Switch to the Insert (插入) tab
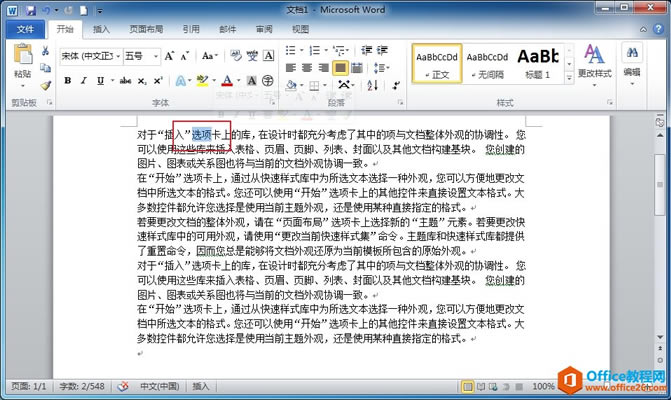The height and width of the screenshot is (400, 671). [101, 29]
